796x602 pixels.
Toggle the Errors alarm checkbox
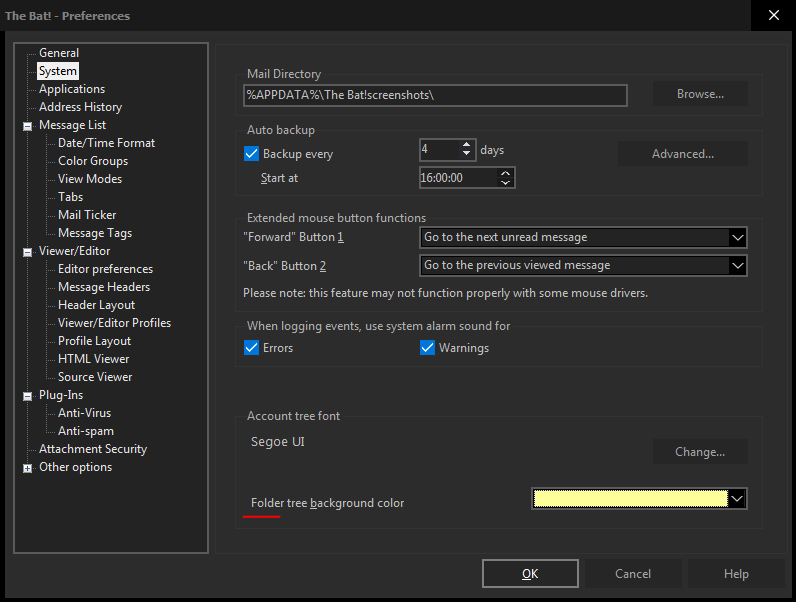(x=251, y=348)
